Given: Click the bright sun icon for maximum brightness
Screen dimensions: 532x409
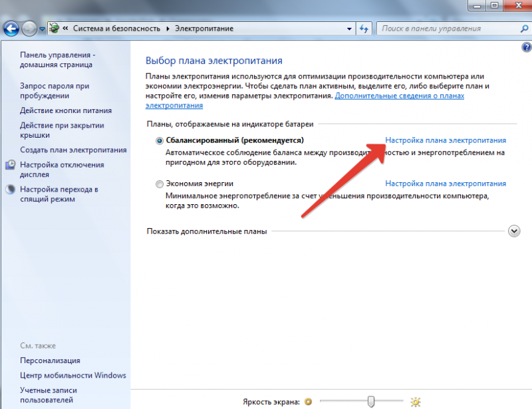Looking at the screenshot, I should (416, 402).
